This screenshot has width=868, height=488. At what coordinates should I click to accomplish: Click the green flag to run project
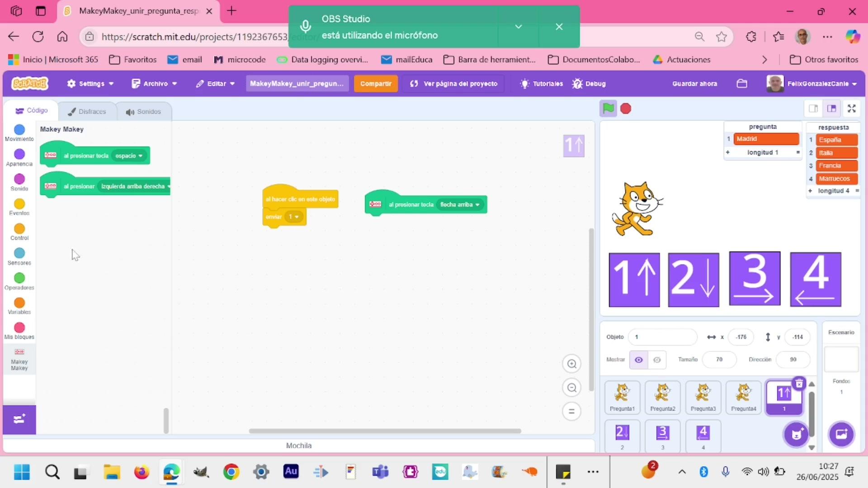click(608, 108)
